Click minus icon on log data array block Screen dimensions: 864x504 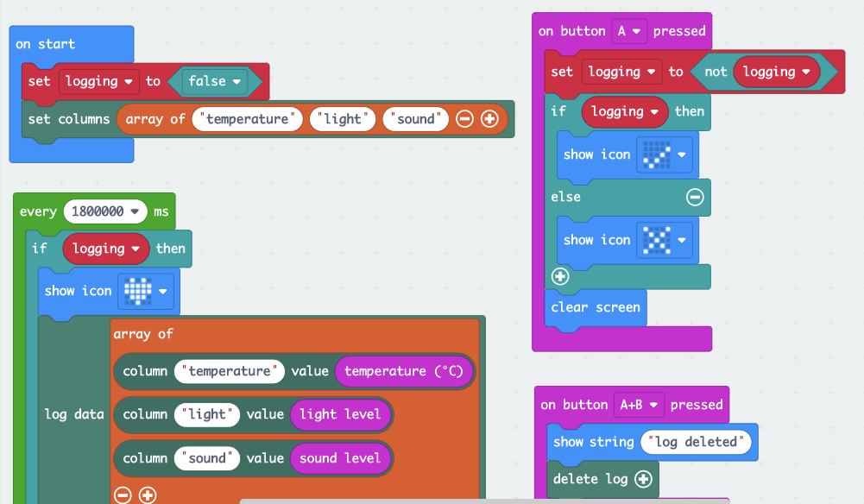(122, 495)
